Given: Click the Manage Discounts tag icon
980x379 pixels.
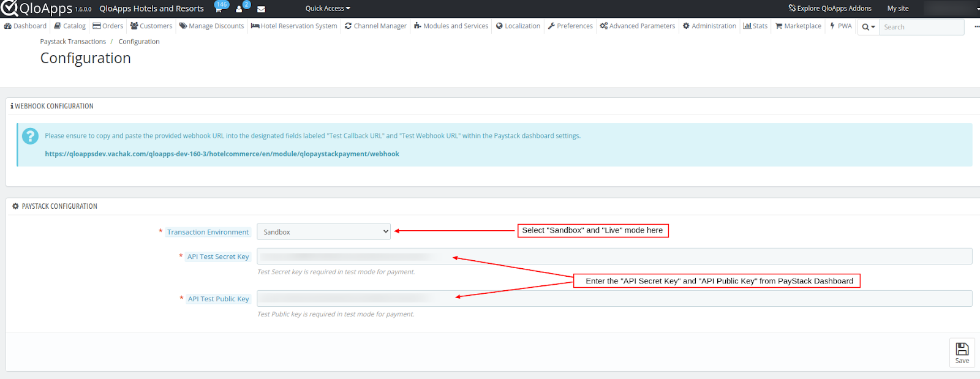Looking at the screenshot, I should pyautogui.click(x=183, y=26).
